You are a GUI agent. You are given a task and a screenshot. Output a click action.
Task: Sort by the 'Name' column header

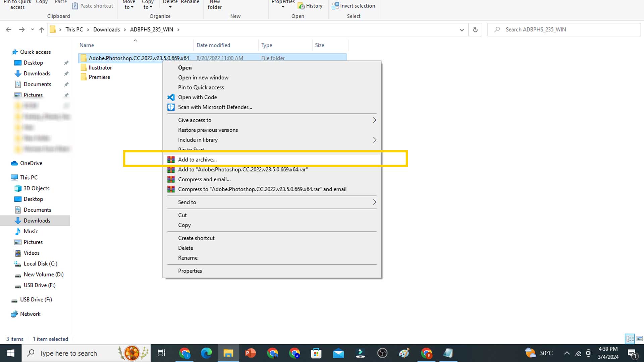click(87, 45)
